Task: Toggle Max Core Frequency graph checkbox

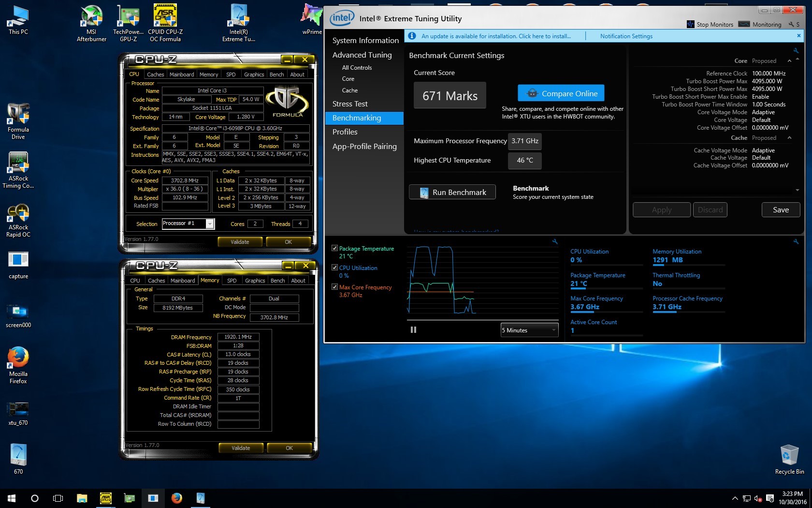Action: (x=334, y=287)
